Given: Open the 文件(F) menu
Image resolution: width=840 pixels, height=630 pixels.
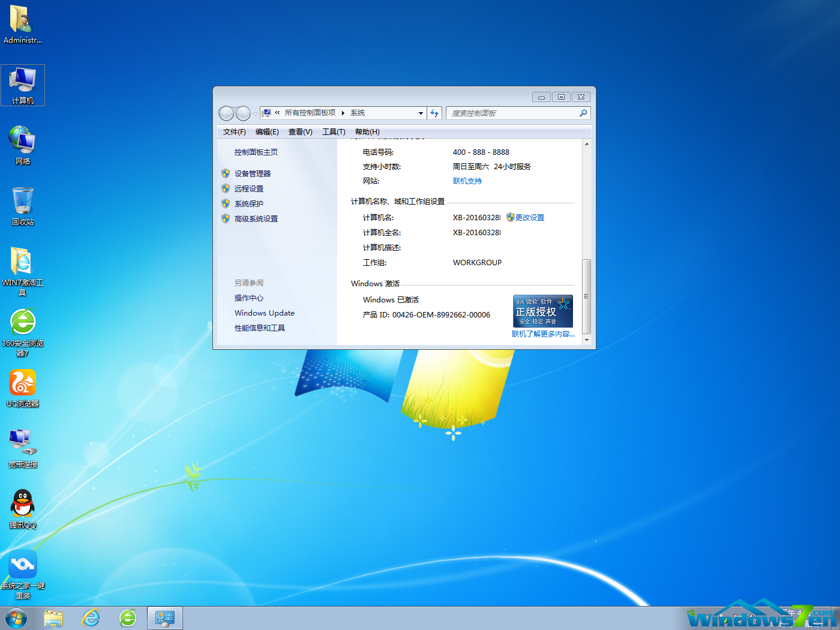Looking at the screenshot, I should [x=234, y=132].
